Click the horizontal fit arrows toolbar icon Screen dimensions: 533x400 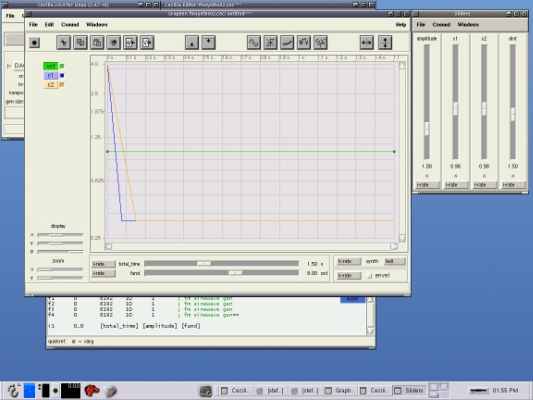(366, 42)
